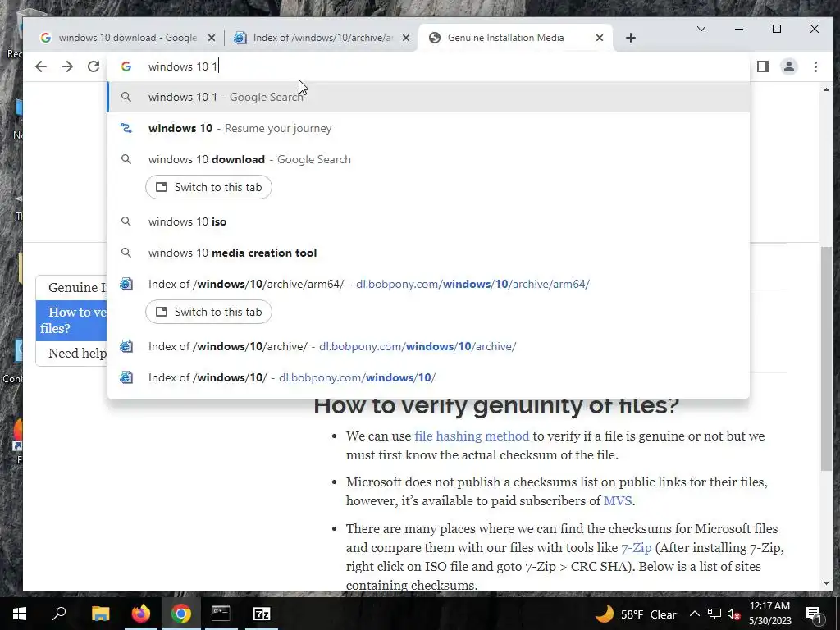This screenshot has height=630, width=840.
Task: Click the journey icon beside 'windows 10'
Action: 126,128
